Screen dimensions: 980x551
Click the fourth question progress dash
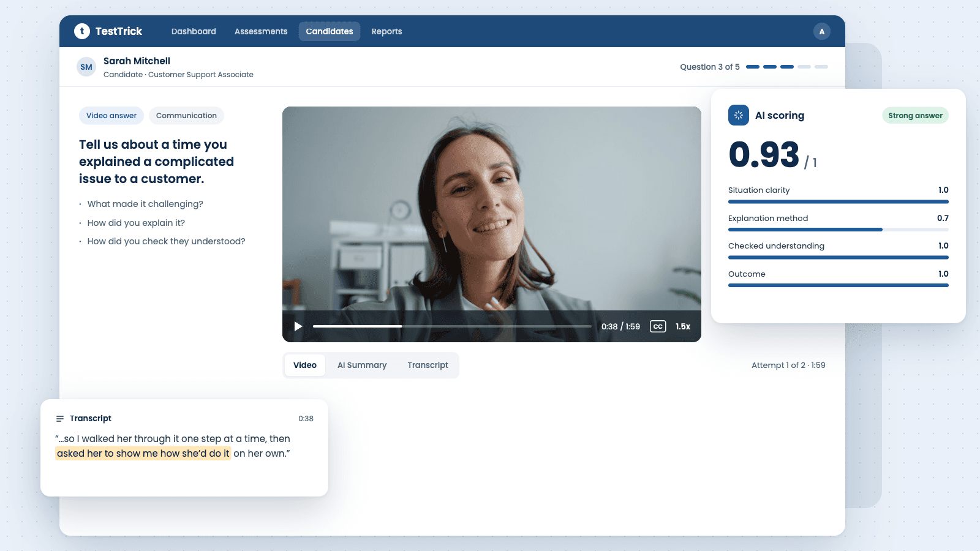point(804,67)
